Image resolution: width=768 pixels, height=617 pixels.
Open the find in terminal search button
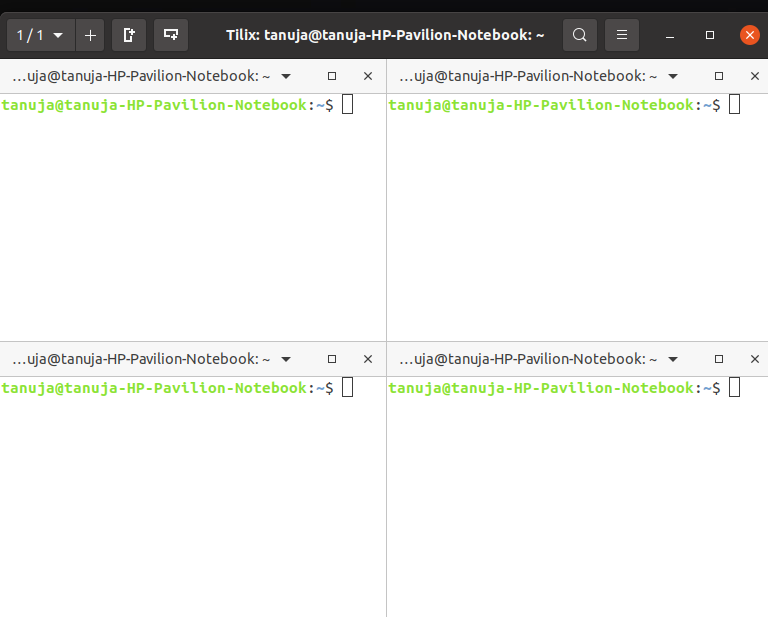(x=580, y=35)
